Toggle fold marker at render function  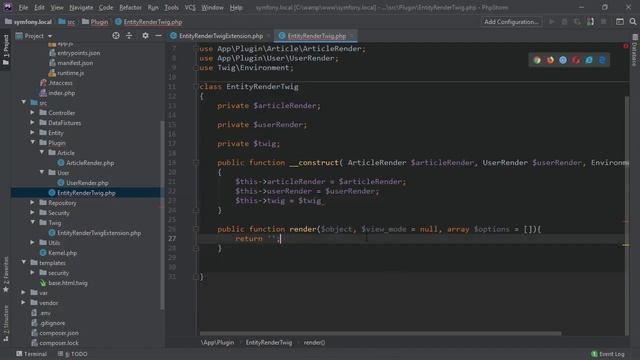pyautogui.click(x=196, y=229)
